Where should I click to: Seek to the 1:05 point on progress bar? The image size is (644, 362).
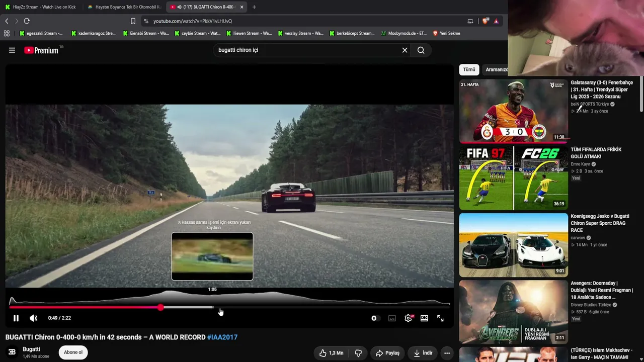coord(212,307)
